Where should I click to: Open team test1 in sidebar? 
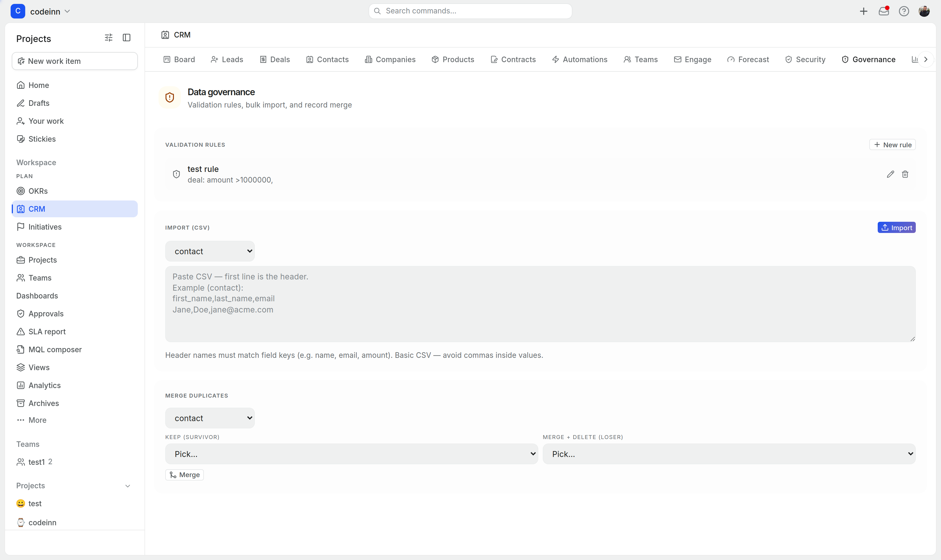pyautogui.click(x=75, y=462)
